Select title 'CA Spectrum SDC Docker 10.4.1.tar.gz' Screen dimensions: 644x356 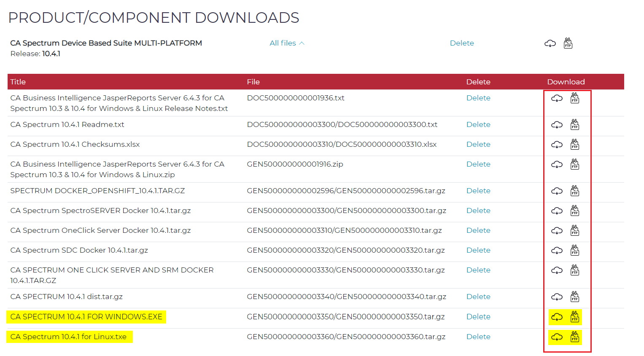pos(79,250)
